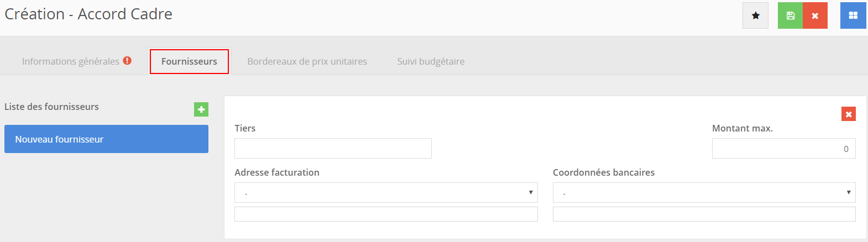Select the Fournisseurs tab
The width and height of the screenshot is (868, 242).
(x=189, y=61)
